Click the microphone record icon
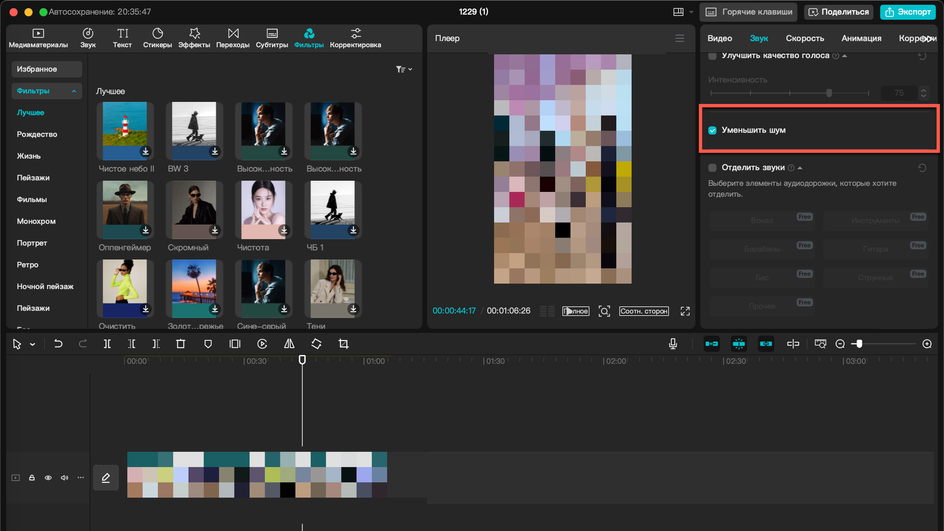Image resolution: width=944 pixels, height=531 pixels. pos(672,344)
